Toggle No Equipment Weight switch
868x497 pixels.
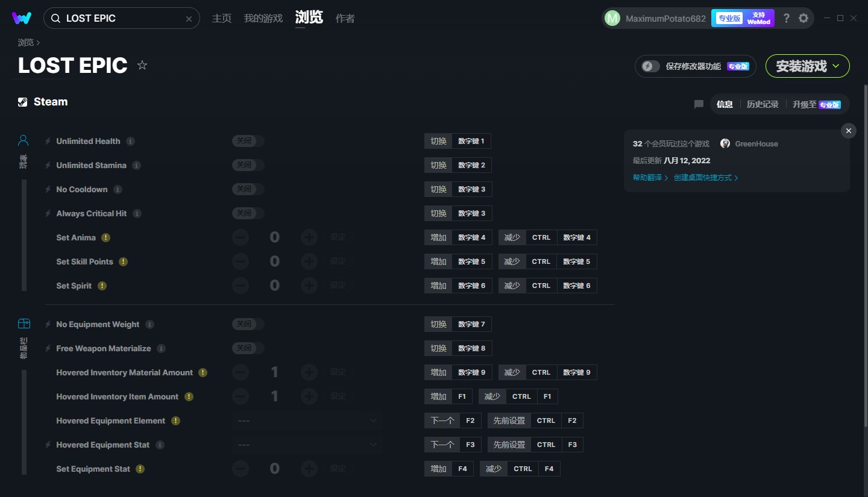coord(248,324)
